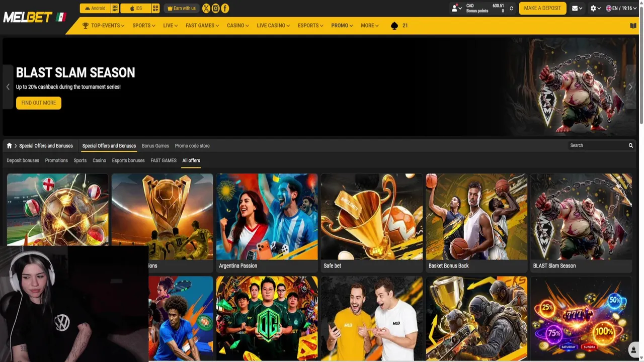Click the home breadcrumb icon
The height and width of the screenshot is (362, 644).
click(9, 146)
